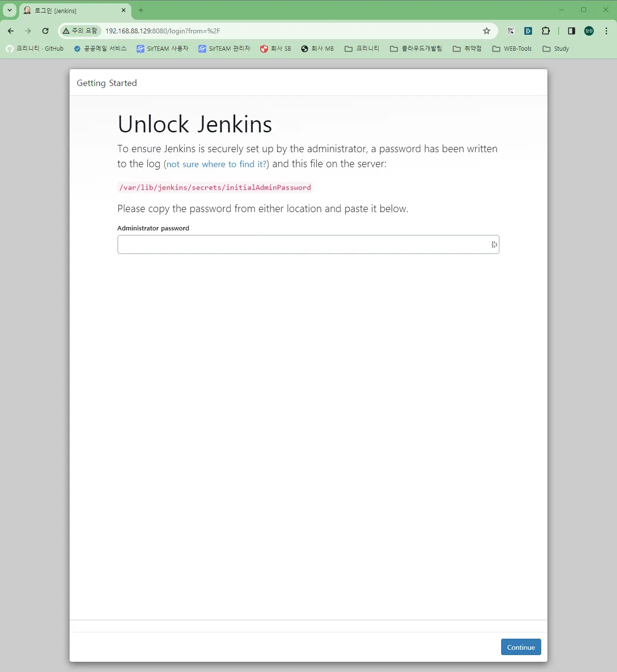Open the SirTEAM 관리자 bookmark

click(224, 49)
